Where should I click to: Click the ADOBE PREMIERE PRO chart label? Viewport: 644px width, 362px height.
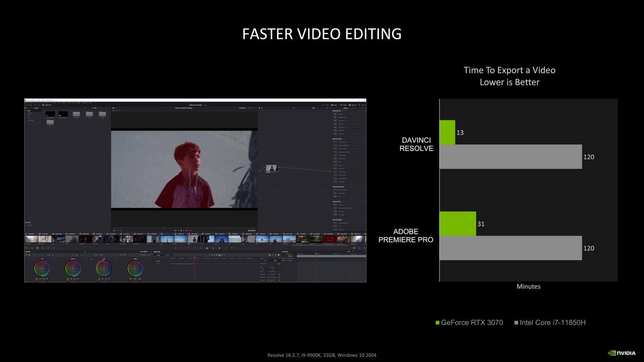point(406,236)
